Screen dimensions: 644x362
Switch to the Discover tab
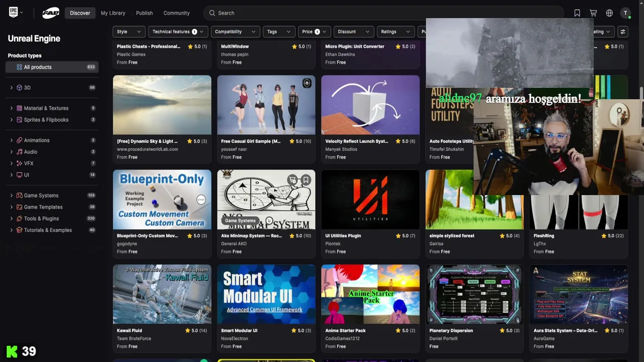[80, 13]
